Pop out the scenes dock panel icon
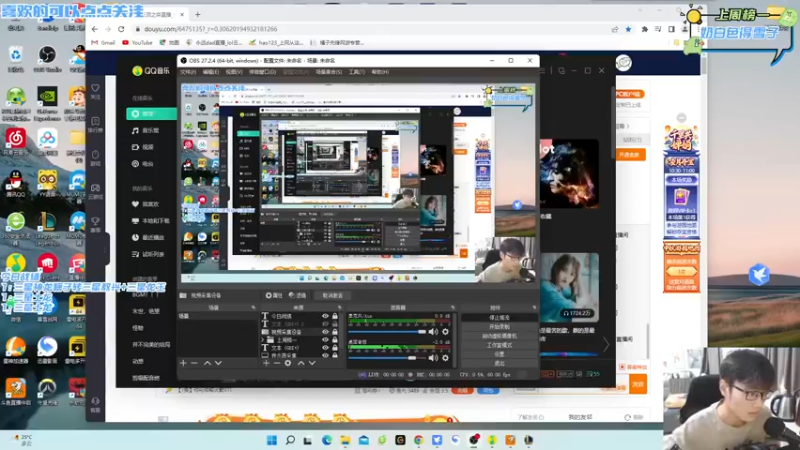Screen dimensions: 800x450 point(254,308)
